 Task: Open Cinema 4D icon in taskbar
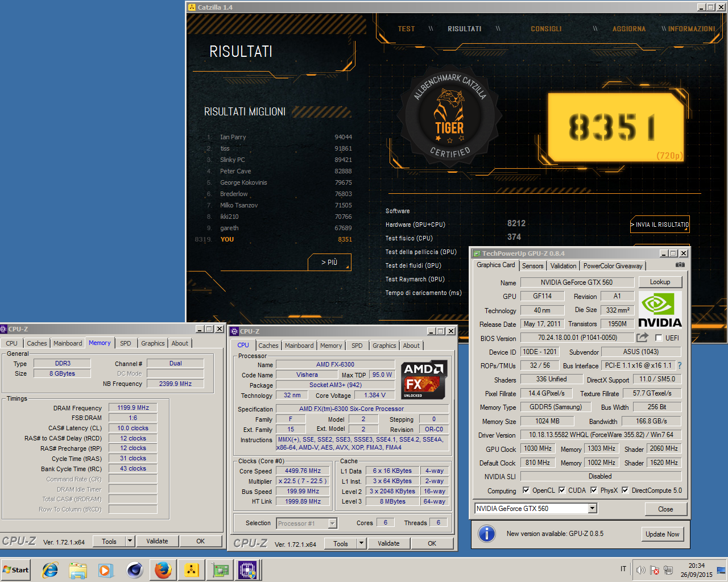134,569
